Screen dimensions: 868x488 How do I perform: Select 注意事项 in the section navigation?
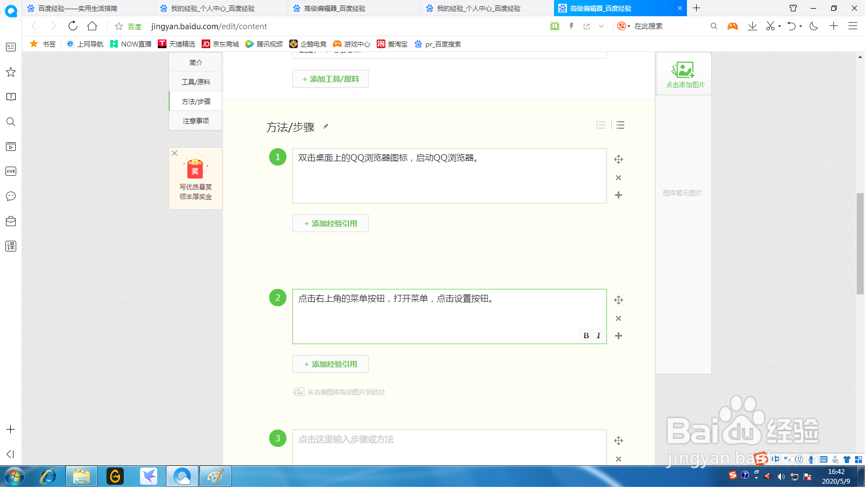pyautogui.click(x=195, y=120)
